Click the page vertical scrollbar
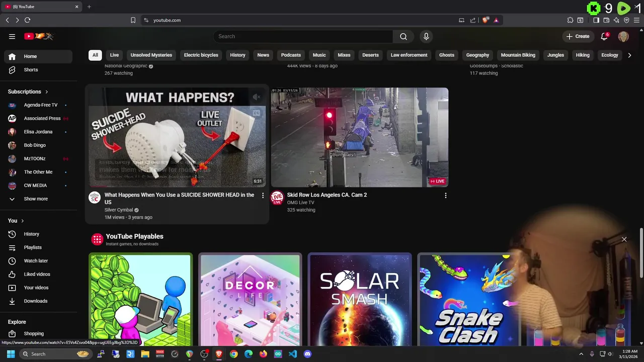 click(x=641, y=252)
